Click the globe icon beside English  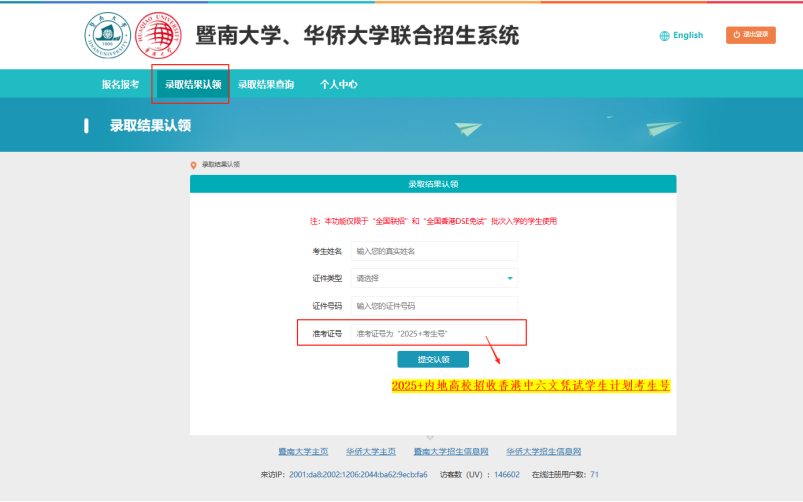point(664,35)
